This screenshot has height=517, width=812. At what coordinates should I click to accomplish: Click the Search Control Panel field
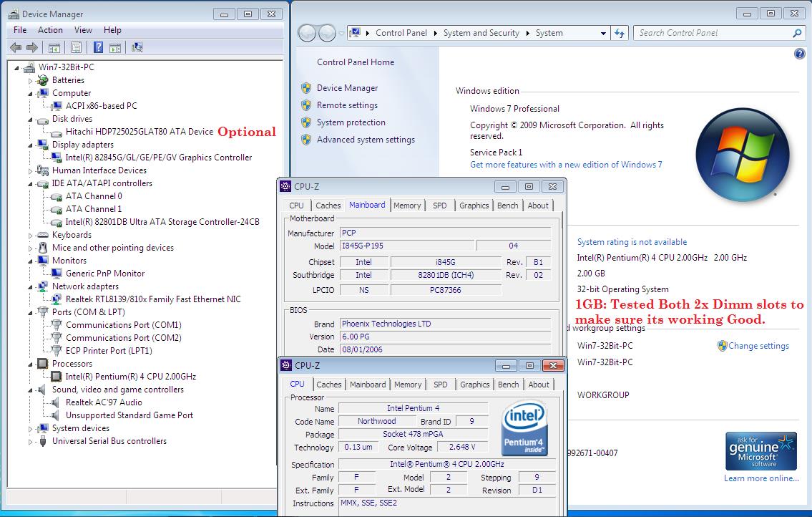tap(713, 33)
